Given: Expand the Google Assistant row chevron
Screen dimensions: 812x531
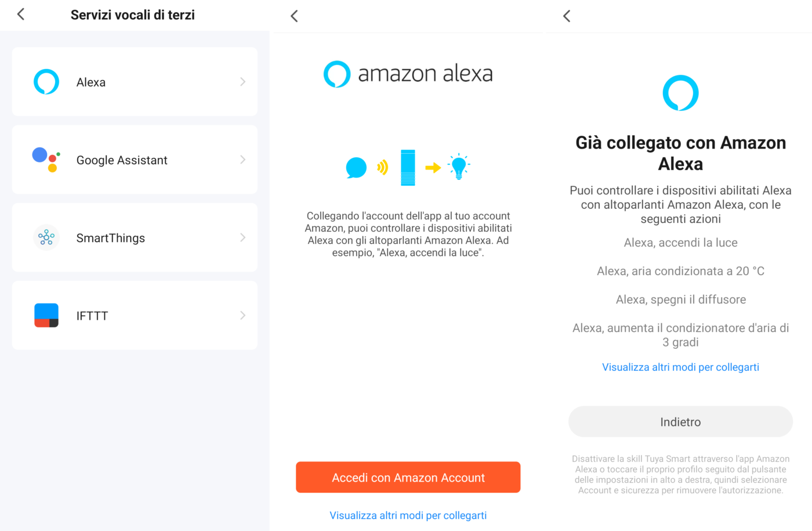Looking at the screenshot, I should pos(242,160).
